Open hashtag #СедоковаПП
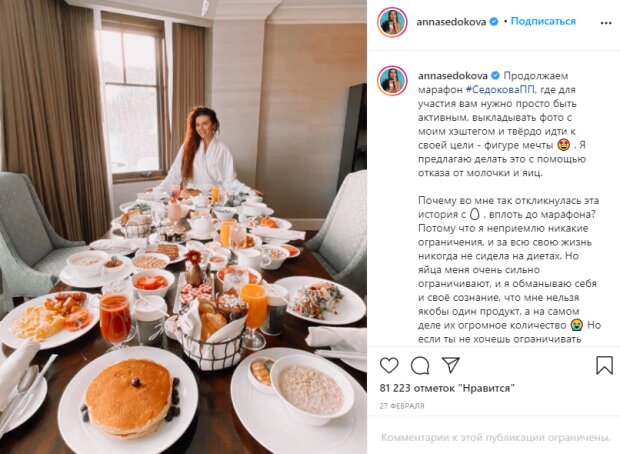 (500, 90)
